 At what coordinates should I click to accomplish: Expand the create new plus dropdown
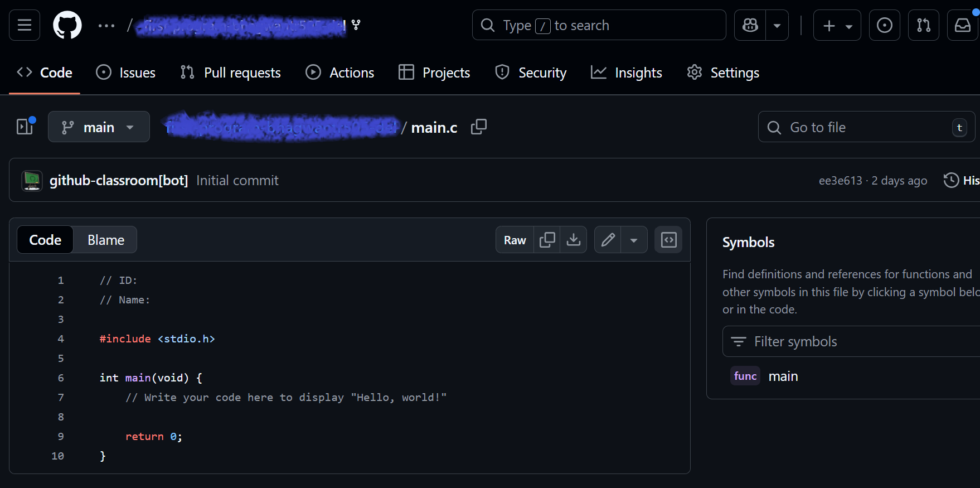pos(837,25)
